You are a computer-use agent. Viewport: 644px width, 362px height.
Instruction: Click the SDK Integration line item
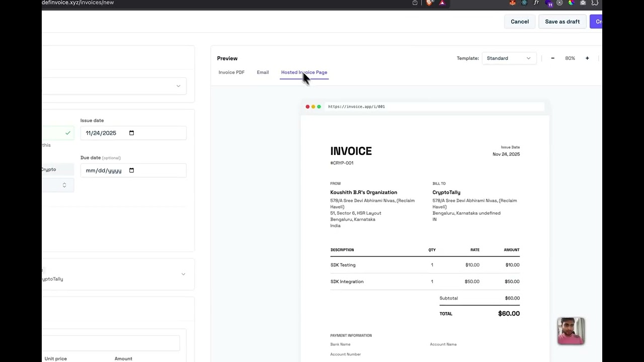(347, 282)
